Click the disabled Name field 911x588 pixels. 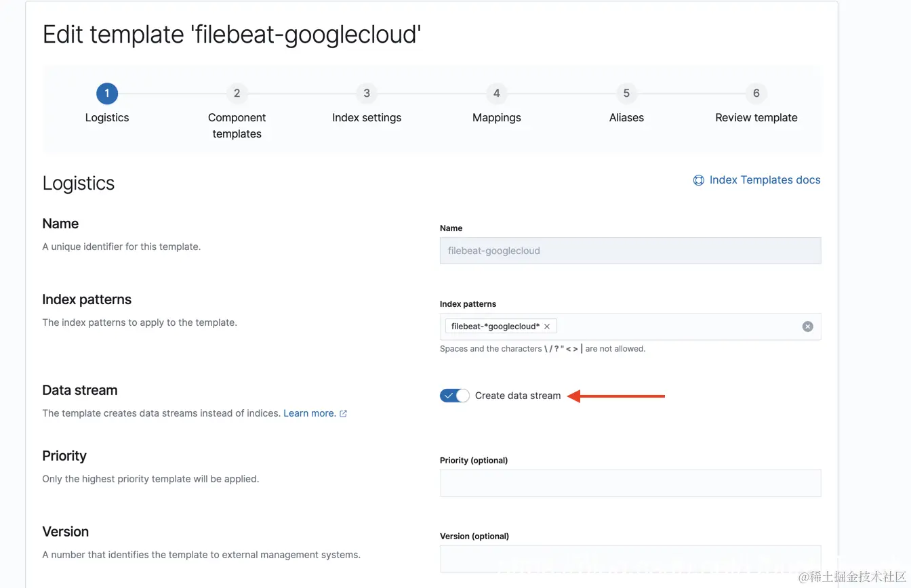point(630,251)
